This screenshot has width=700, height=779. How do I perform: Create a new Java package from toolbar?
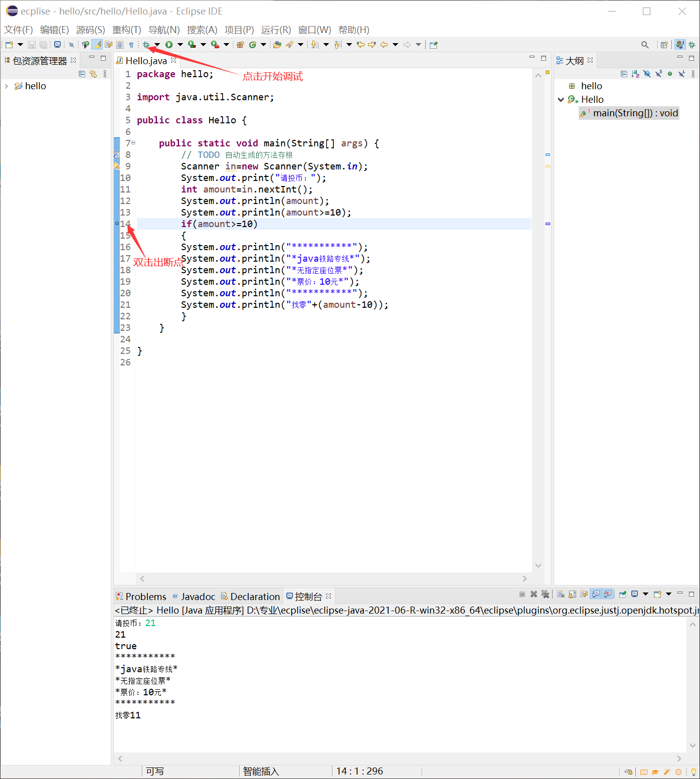pyautogui.click(x=240, y=45)
